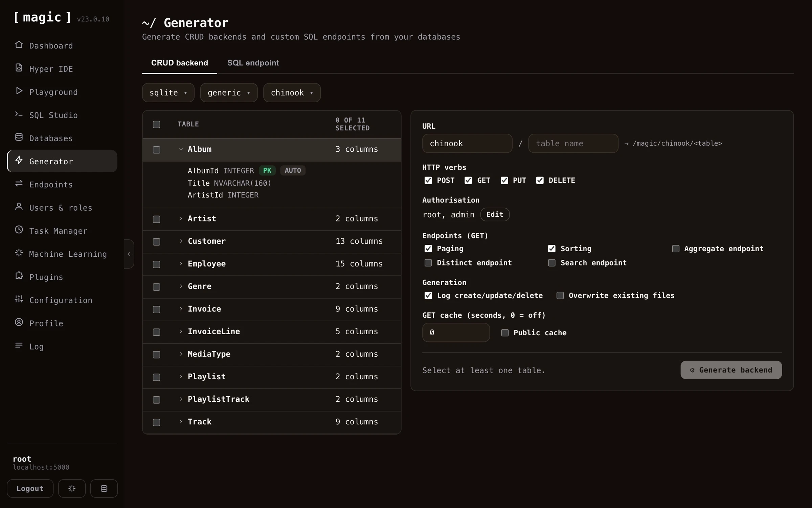This screenshot has height=508, width=812.
Task: Open the chinook database dropdown
Action: point(292,93)
